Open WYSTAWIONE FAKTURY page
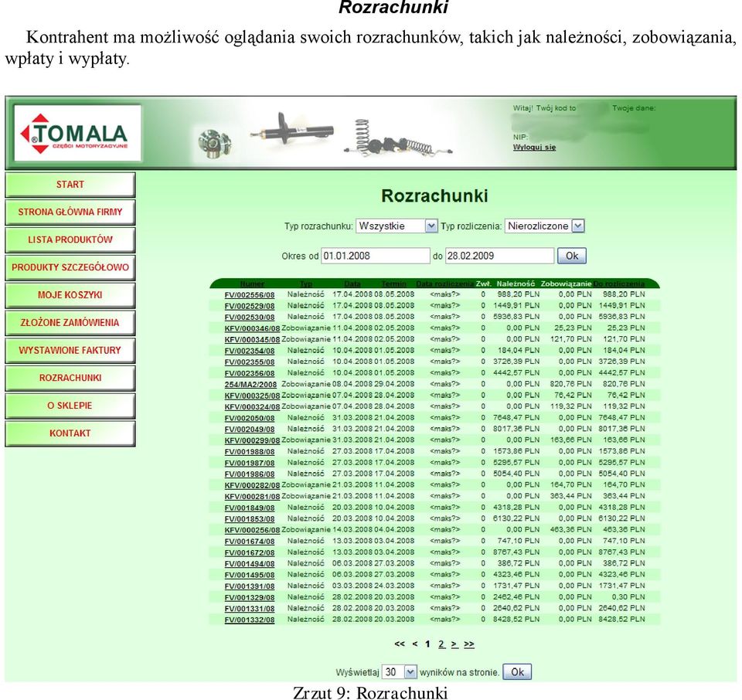Screen dimensions: 742x700 point(70,351)
